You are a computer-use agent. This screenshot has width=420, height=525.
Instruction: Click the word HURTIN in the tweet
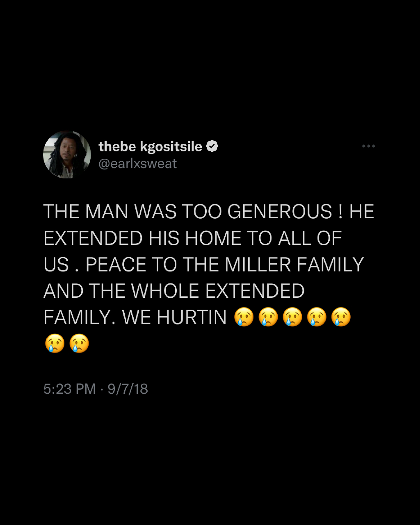(193, 317)
